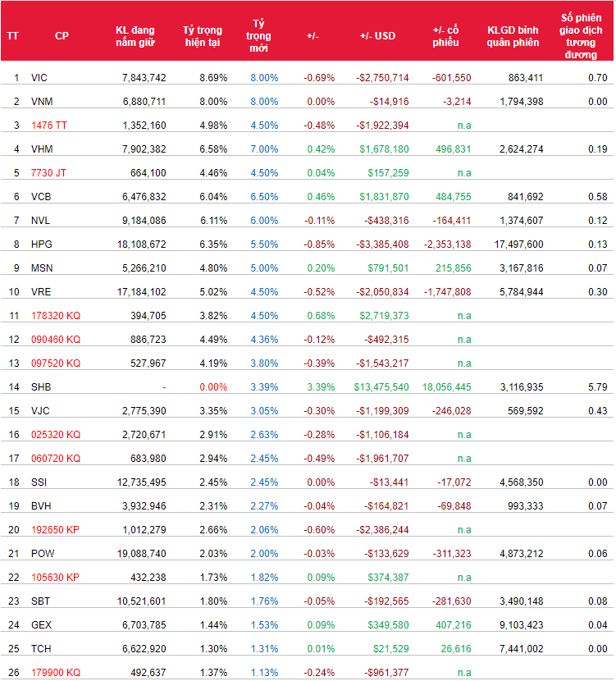Select the VCB ticker cell
Viewport: 616px width, 681px height.
click(x=41, y=197)
